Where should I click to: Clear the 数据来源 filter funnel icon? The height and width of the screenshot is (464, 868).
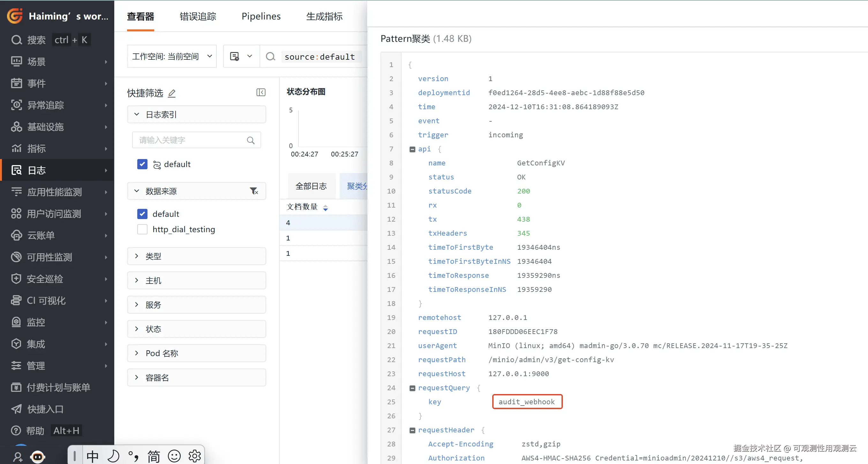254,191
